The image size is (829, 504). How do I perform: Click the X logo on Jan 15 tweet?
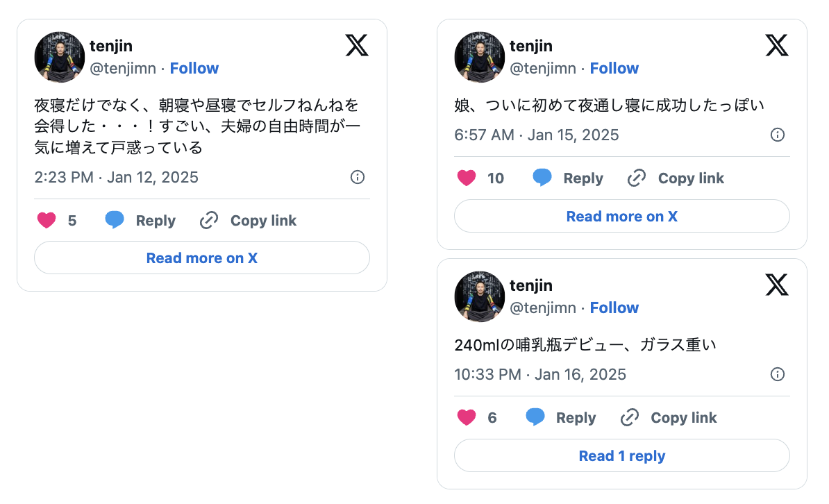777,46
